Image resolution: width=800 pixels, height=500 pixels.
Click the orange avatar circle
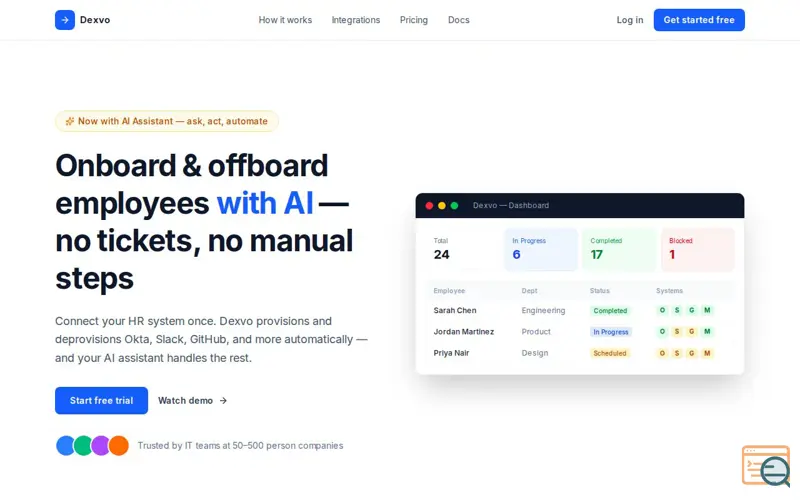point(119,445)
